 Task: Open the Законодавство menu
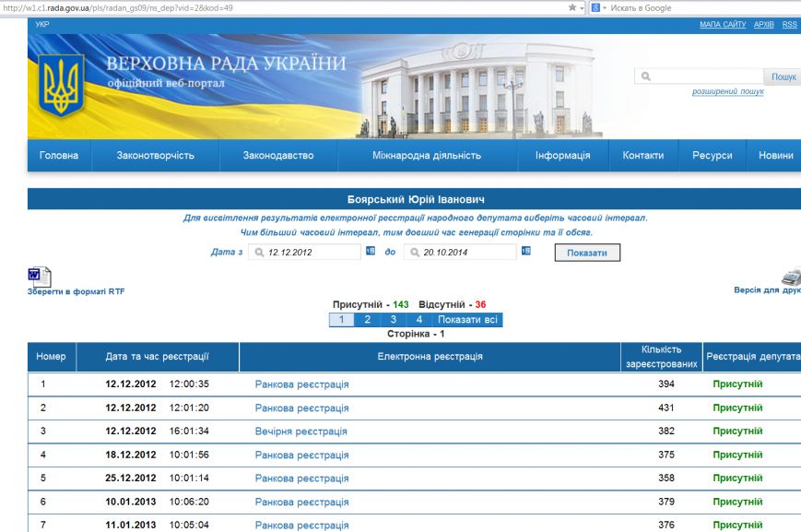pos(278,155)
